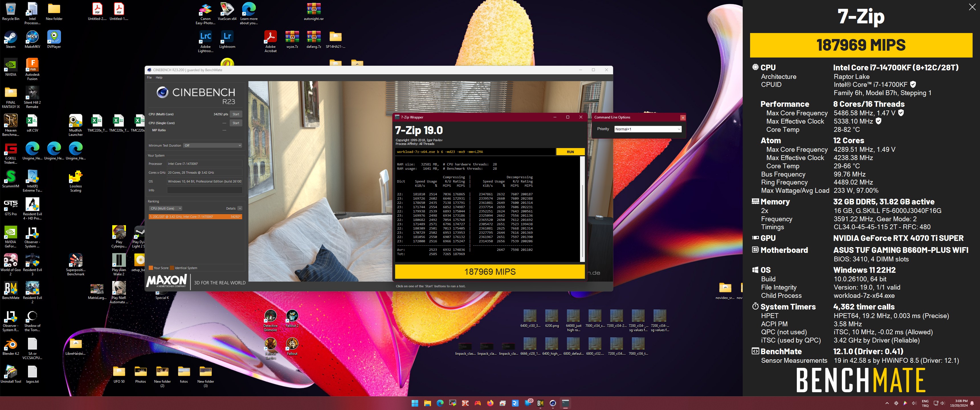The width and height of the screenshot is (980, 410).
Task: Open the Help menu in Cinebench
Action: (159, 77)
